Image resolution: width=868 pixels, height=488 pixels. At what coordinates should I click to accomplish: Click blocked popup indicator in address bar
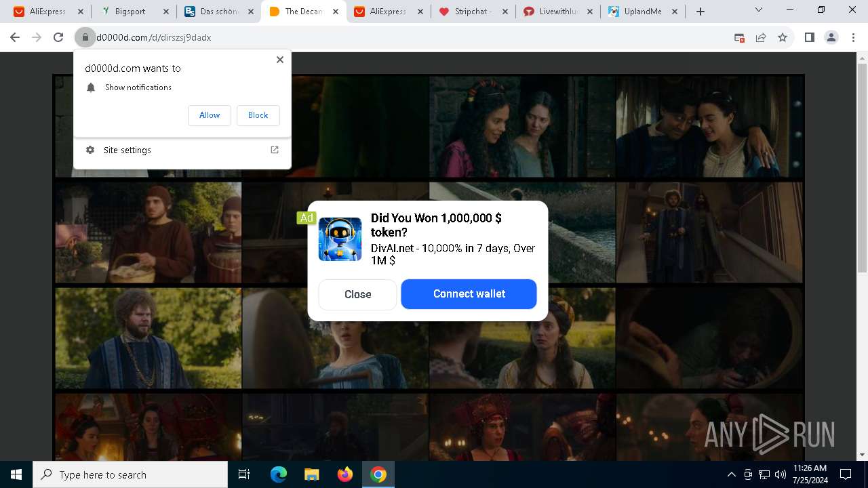coord(740,38)
